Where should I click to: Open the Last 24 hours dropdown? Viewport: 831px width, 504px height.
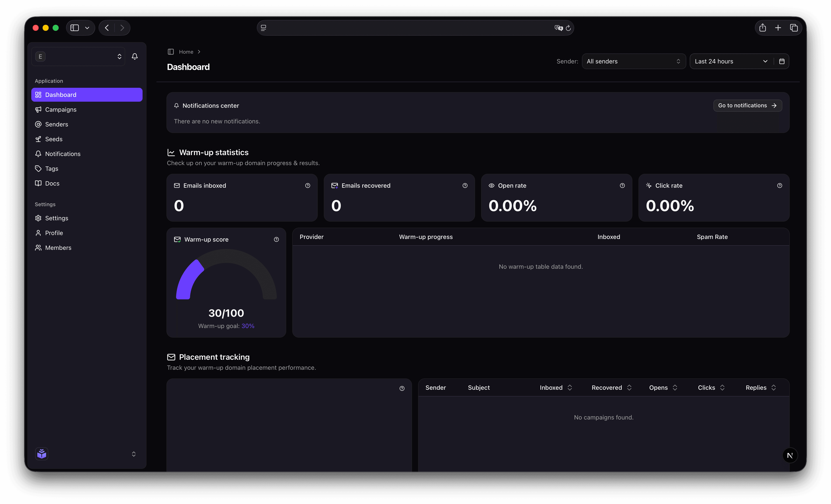(731, 61)
